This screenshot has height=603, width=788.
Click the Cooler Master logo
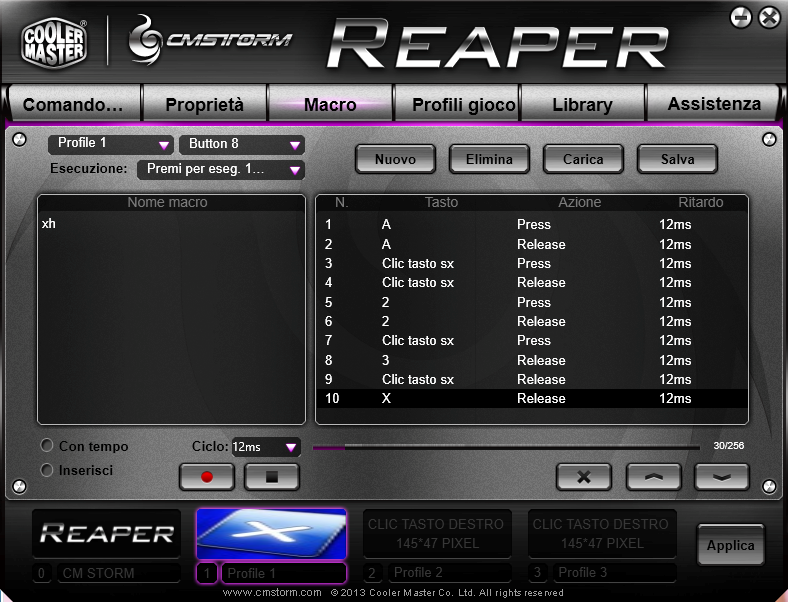tap(53, 41)
